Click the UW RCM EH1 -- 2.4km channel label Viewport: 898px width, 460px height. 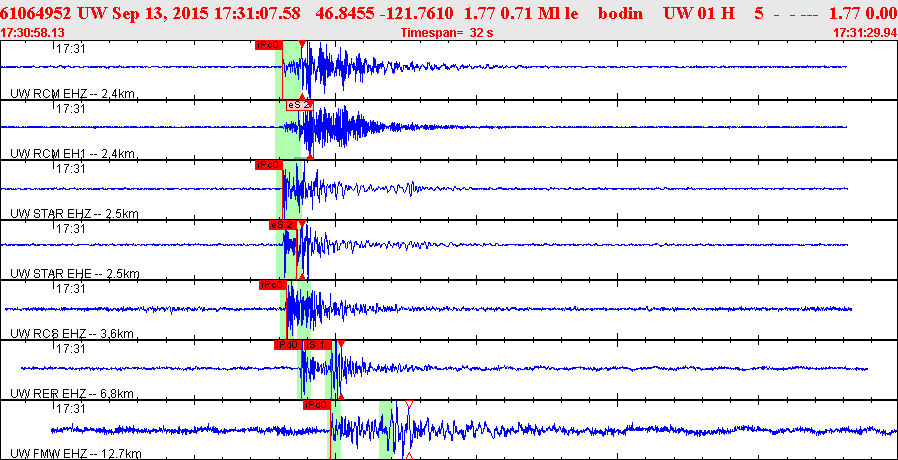click(73, 154)
